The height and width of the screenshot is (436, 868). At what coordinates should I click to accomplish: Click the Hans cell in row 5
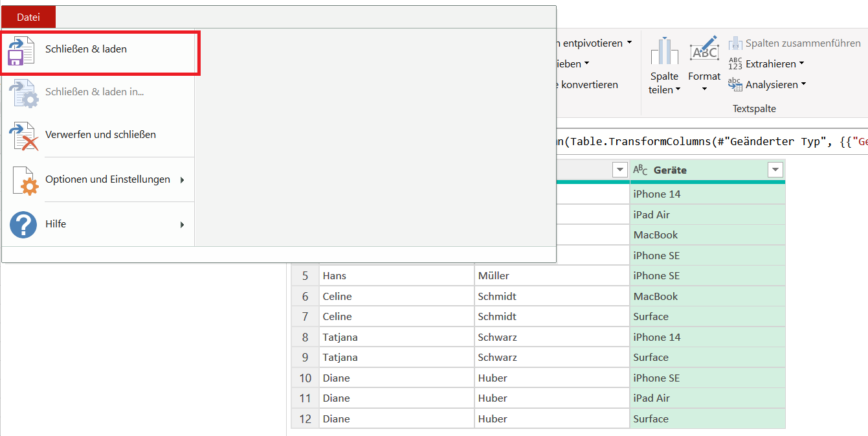point(397,276)
